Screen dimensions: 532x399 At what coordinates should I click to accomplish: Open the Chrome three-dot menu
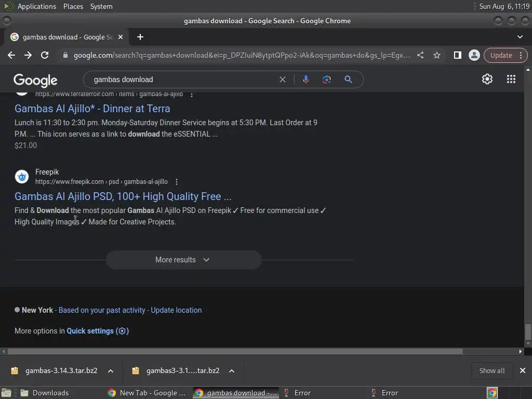coord(521,55)
